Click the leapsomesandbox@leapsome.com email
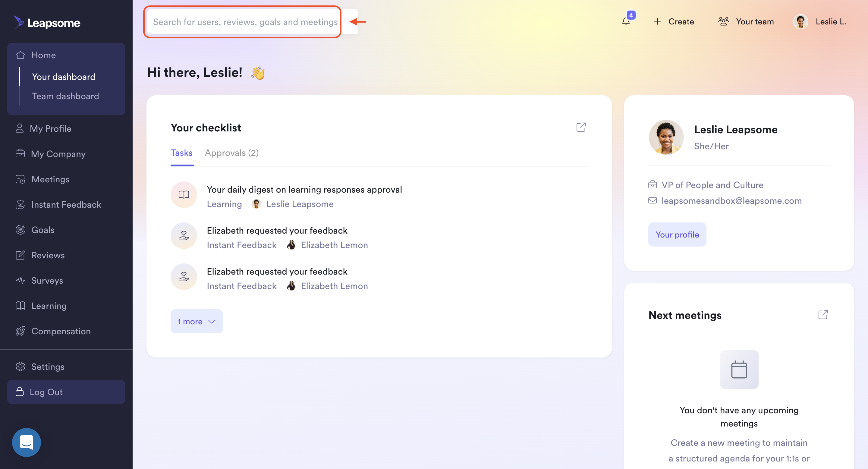Screen dimensions: 868x469 tap(731, 200)
